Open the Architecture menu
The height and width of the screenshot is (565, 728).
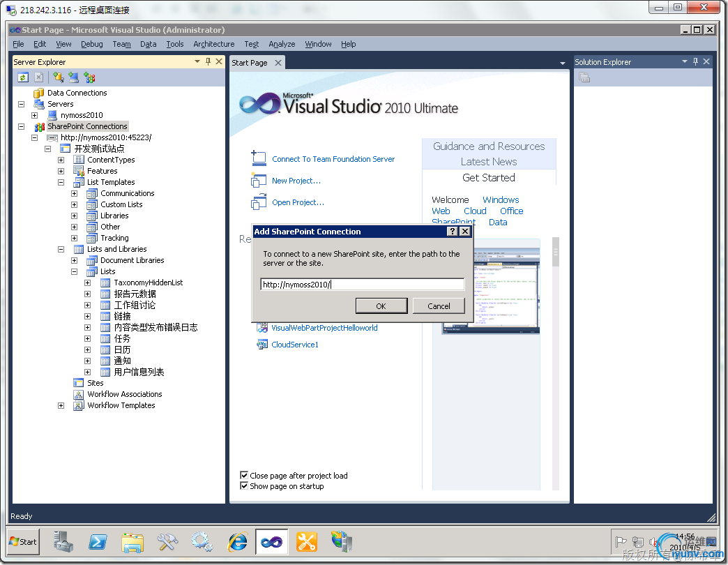point(214,44)
